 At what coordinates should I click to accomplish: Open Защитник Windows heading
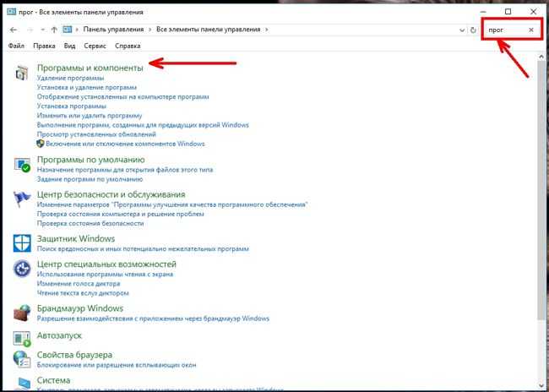76,239
